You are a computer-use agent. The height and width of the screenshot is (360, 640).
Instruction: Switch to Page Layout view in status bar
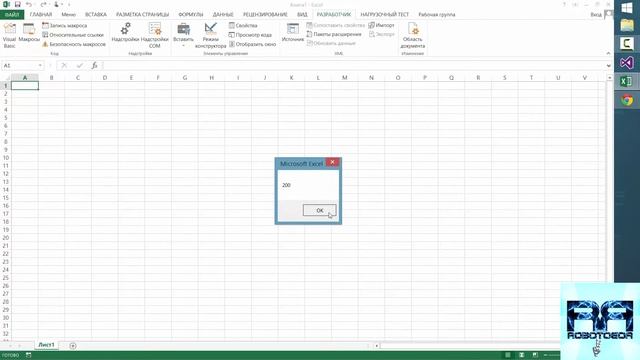click(x=521, y=355)
